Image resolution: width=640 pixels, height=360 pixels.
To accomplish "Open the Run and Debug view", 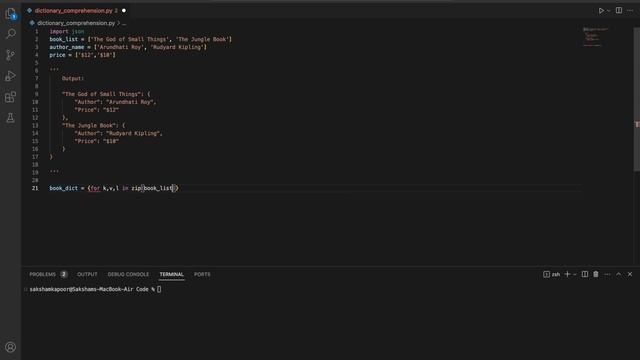I will point(11,76).
